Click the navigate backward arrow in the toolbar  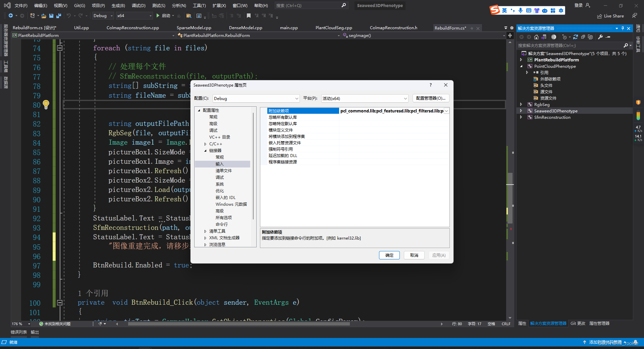[x=11, y=16]
